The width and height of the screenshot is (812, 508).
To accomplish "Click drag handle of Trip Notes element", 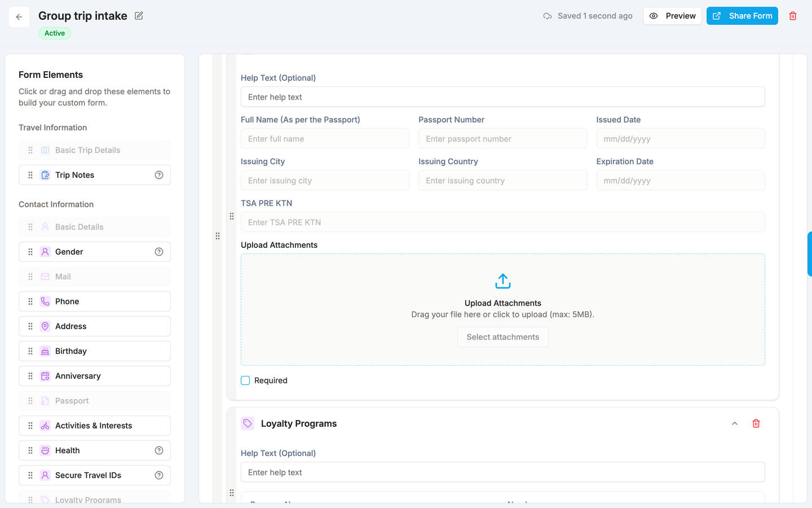I will click(x=30, y=175).
